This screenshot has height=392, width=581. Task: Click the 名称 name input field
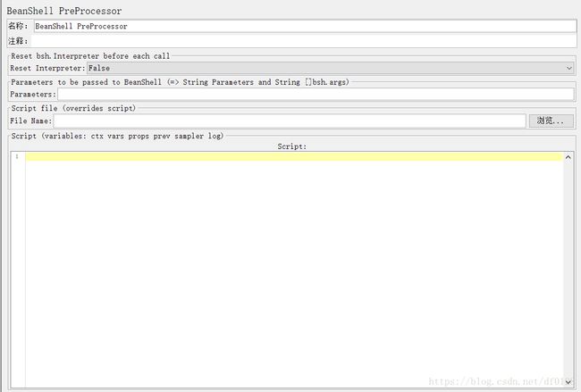[x=305, y=26]
